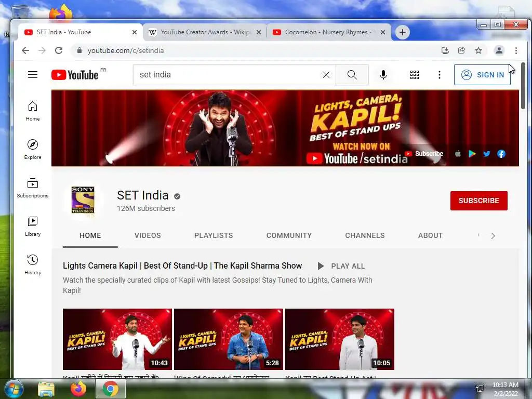This screenshot has width=532, height=399.
Task: Click the SET India channel avatar
Action: [83, 200]
